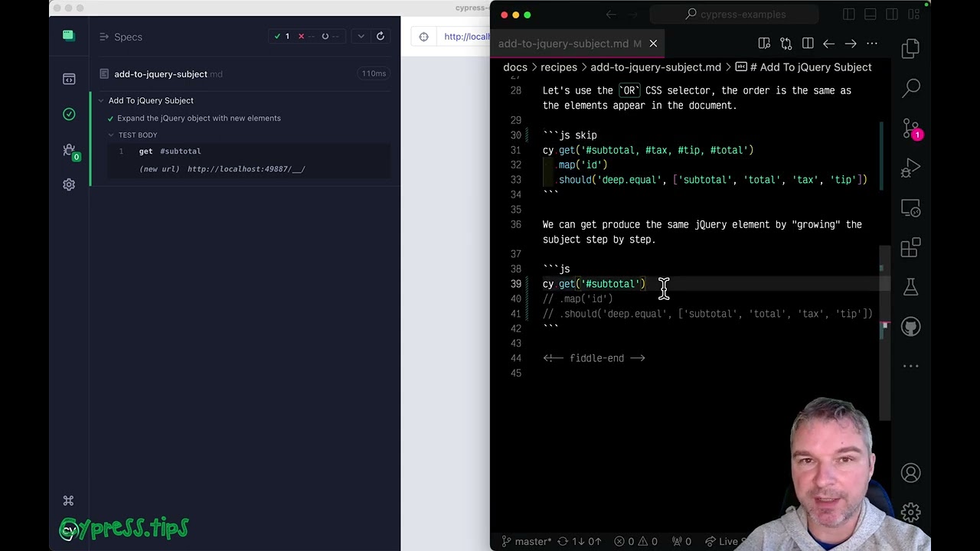Open the Testing flask view
The width and height of the screenshot is (980, 551).
coord(910,287)
